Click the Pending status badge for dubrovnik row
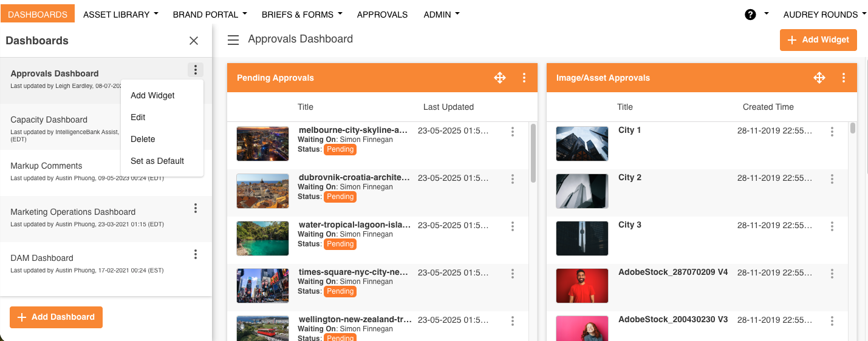Viewport: 868px width, 341px height. 340,197
